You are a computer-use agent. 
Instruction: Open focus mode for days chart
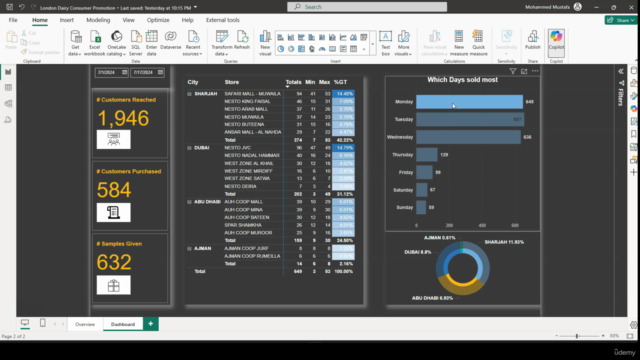click(x=524, y=71)
